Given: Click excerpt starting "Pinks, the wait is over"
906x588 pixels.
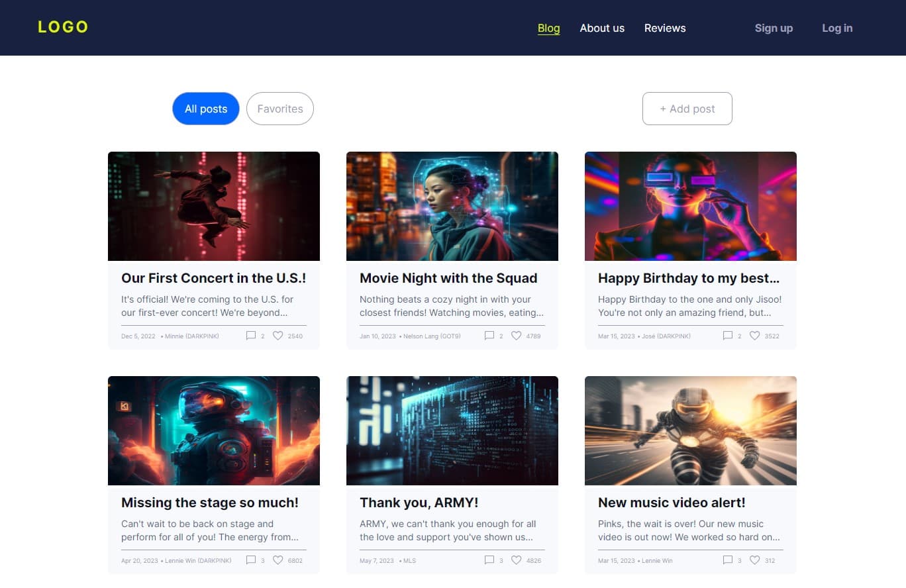Looking at the screenshot, I should click(x=689, y=530).
